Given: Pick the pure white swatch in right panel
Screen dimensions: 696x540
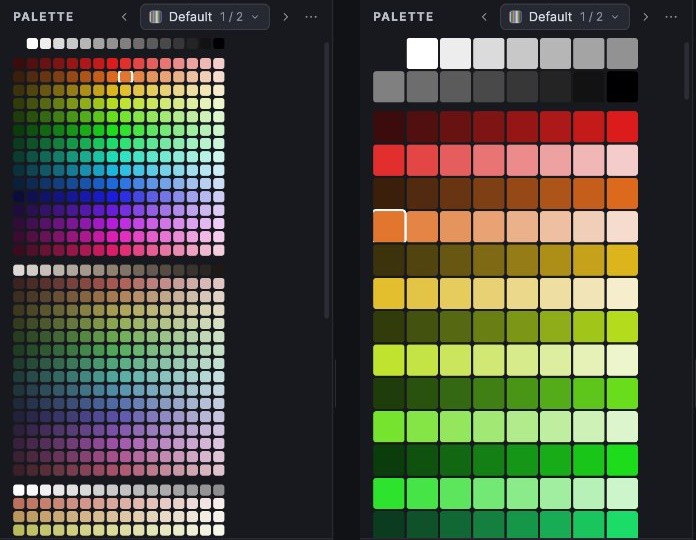Looking at the screenshot, I should coord(422,53).
